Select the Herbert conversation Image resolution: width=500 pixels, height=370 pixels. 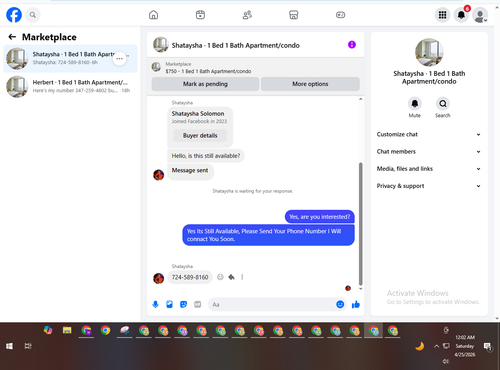(70, 87)
